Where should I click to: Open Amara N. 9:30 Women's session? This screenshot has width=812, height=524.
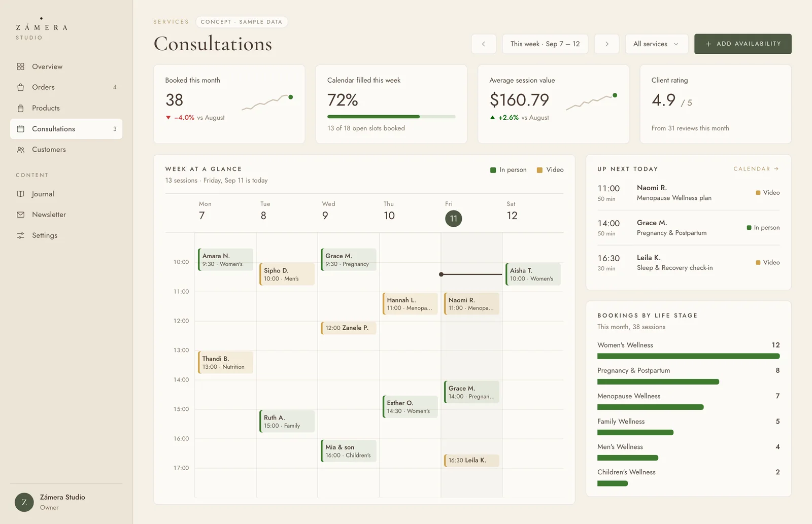tap(225, 260)
